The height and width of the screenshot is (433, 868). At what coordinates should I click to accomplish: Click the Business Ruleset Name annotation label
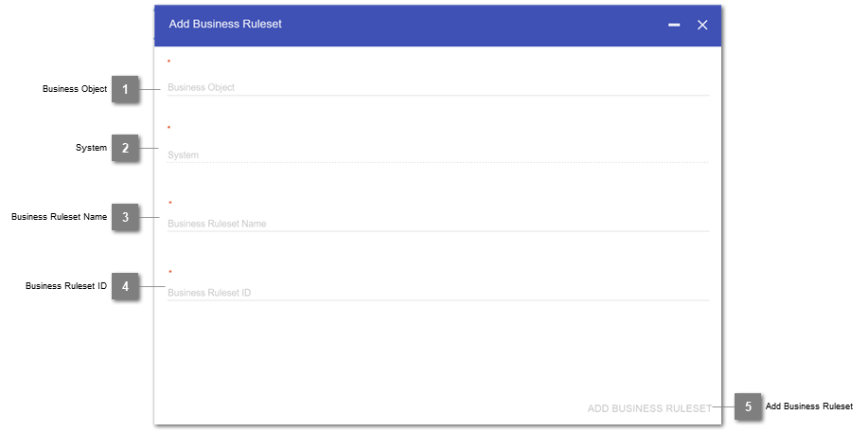pos(59,217)
